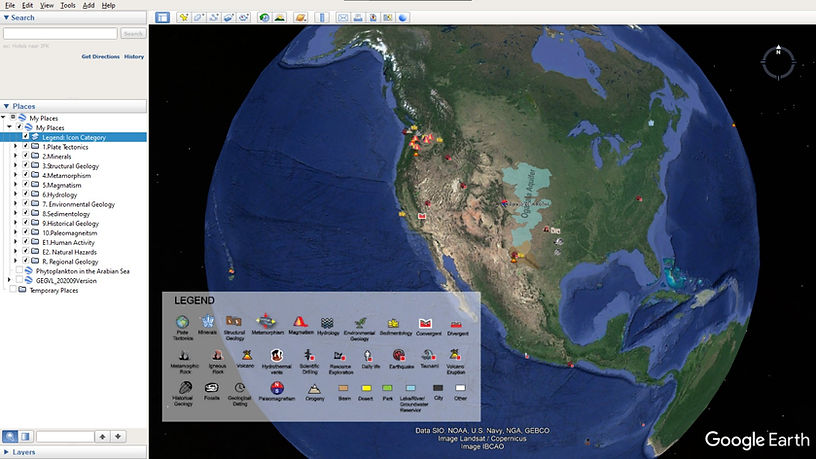
Task: Check Phytoplankton in the Arabian Sea
Action: coord(19,271)
